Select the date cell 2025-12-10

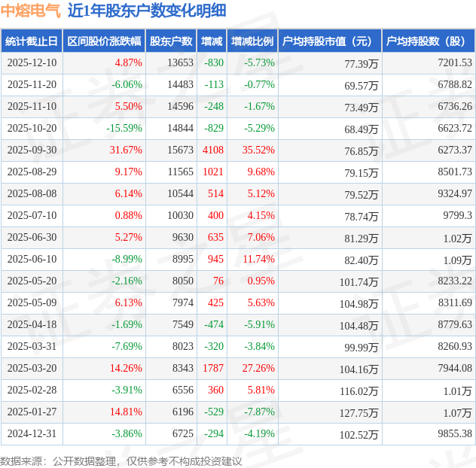(32, 62)
